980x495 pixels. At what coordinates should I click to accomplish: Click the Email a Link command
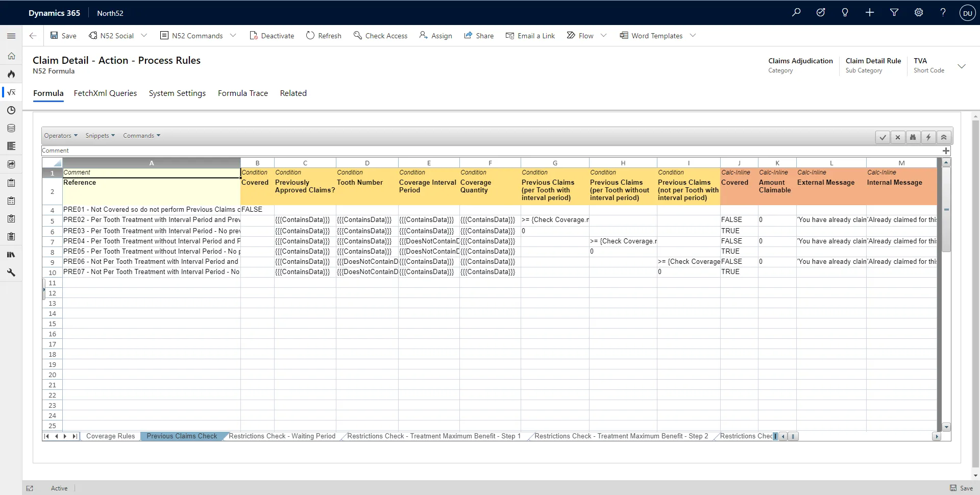(x=530, y=36)
